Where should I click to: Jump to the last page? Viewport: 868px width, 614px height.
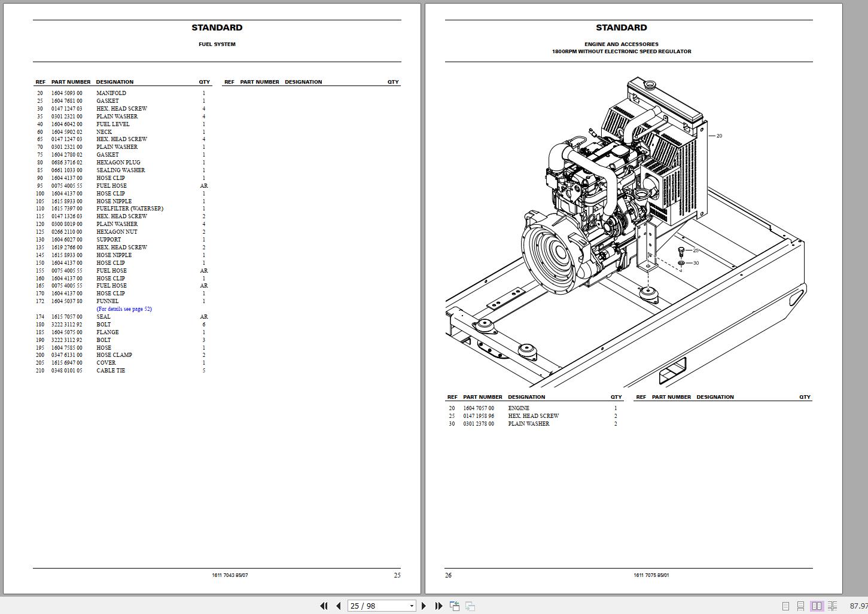point(438,606)
